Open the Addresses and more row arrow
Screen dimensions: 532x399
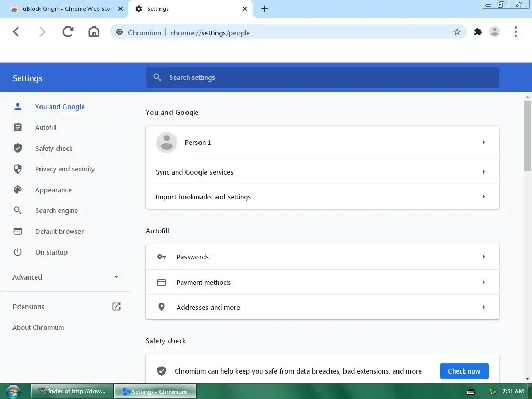(x=484, y=307)
